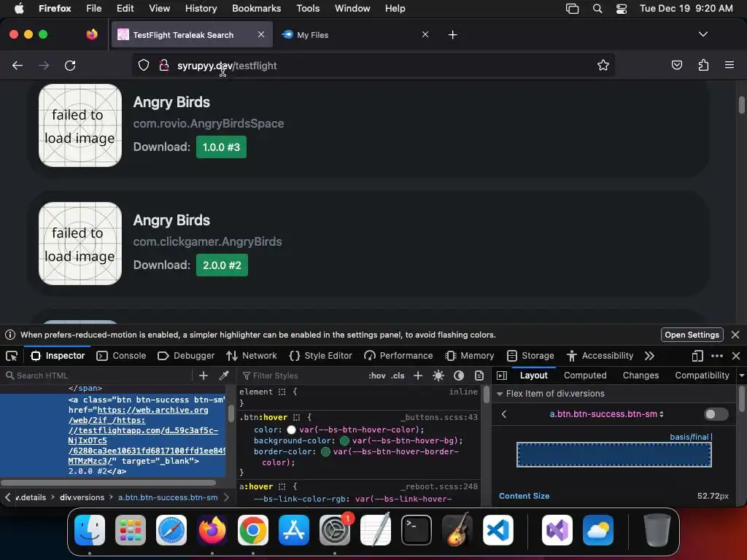The width and height of the screenshot is (747, 560).
Task: Open the _reboot.scss:248 source link
Action: pyautogui.click(x=438, y=486)
